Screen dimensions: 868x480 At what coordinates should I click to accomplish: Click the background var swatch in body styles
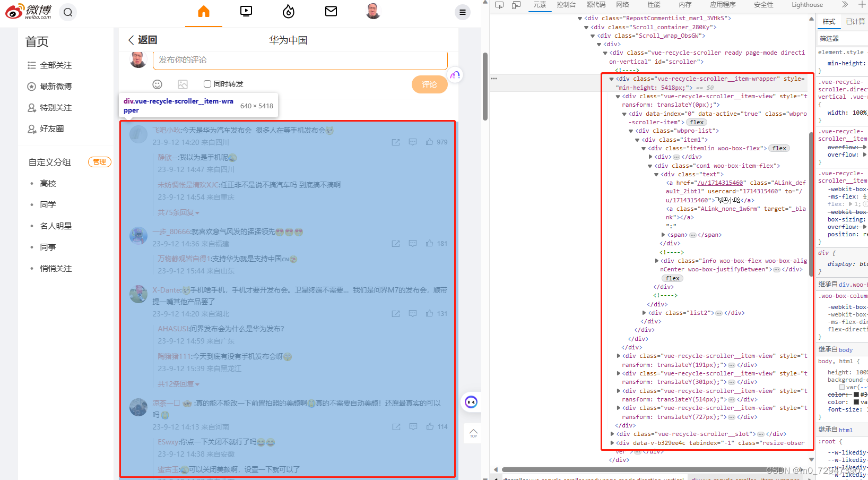click(x=842, y=387)
